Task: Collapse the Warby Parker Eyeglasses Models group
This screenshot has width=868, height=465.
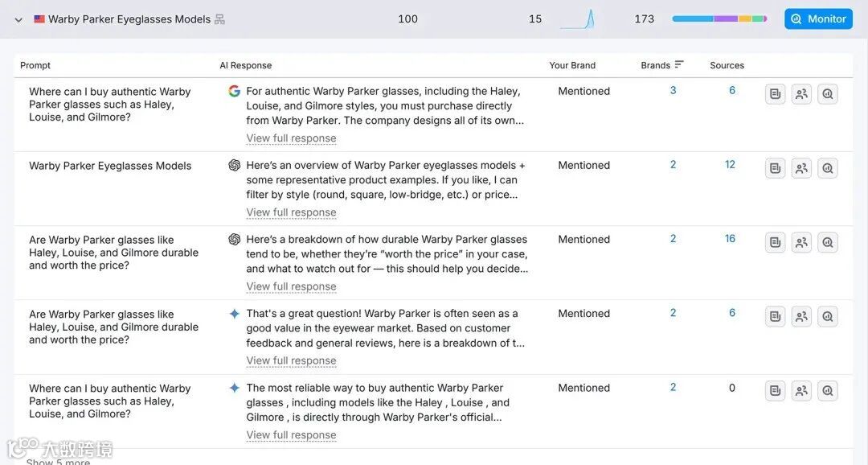Action: [18, 19]
